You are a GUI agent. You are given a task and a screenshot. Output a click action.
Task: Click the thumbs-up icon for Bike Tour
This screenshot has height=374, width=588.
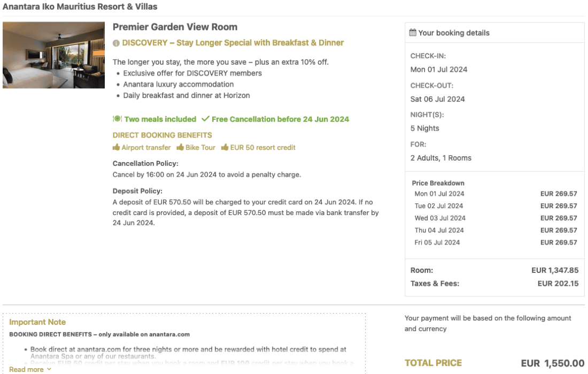[x=180, y=148]
